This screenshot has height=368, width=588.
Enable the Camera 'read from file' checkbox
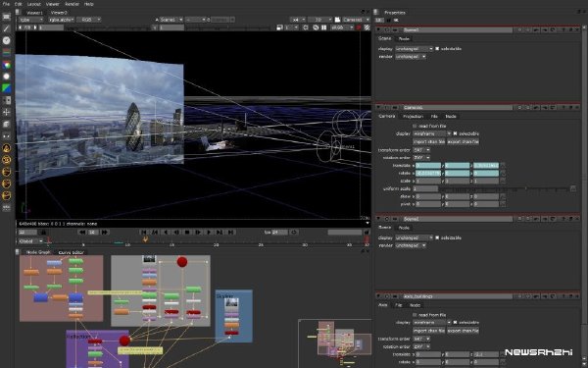point(415,127)
